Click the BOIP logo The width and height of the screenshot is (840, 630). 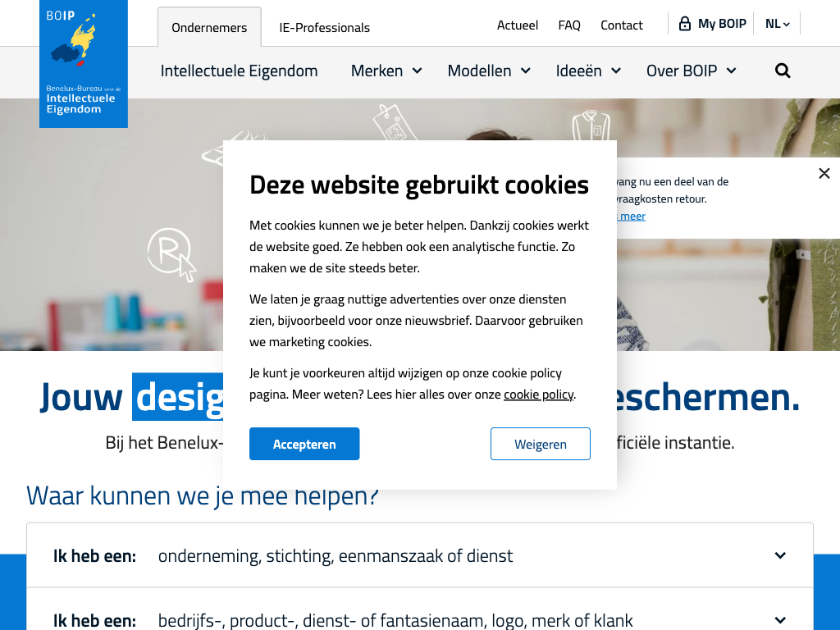84,64
